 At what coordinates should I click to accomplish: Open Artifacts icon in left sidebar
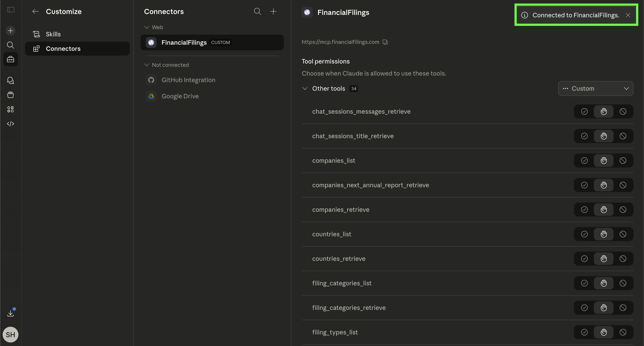11,109
